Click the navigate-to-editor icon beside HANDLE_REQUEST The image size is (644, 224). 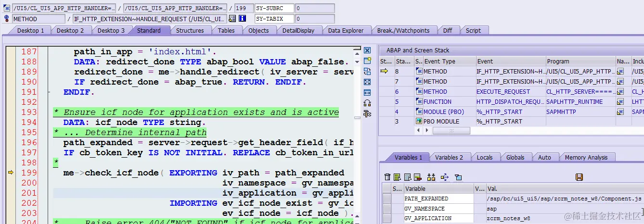pyautogui.click(x=232, y=19)
